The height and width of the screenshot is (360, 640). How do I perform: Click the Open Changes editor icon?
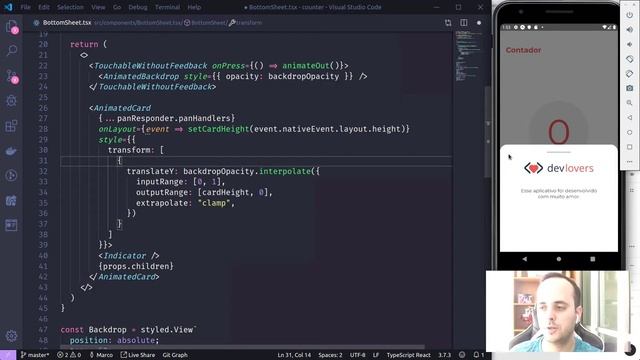point(448,23)
